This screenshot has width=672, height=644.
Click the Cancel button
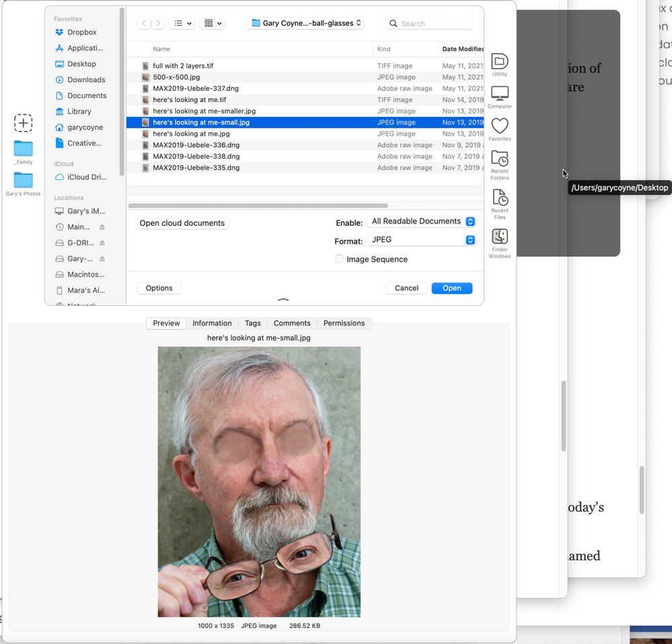(x=406, y=288)
